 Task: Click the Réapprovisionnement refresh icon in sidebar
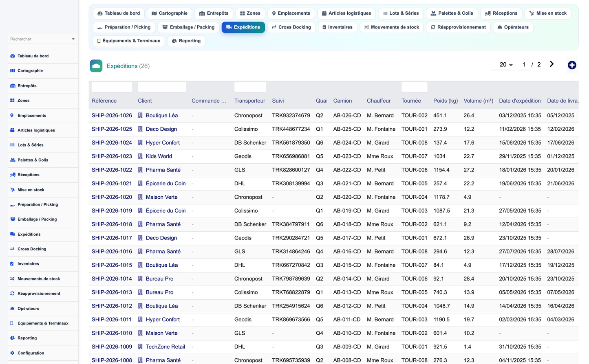tap(12, 294)
